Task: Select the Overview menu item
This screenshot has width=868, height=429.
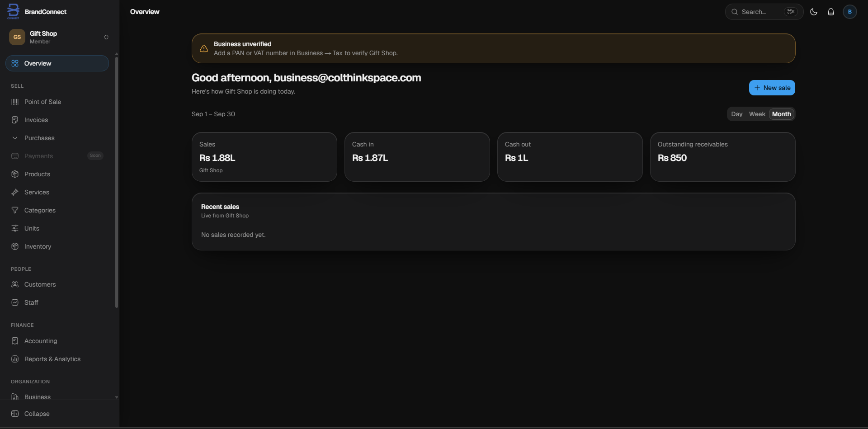Action: (57, 63)
